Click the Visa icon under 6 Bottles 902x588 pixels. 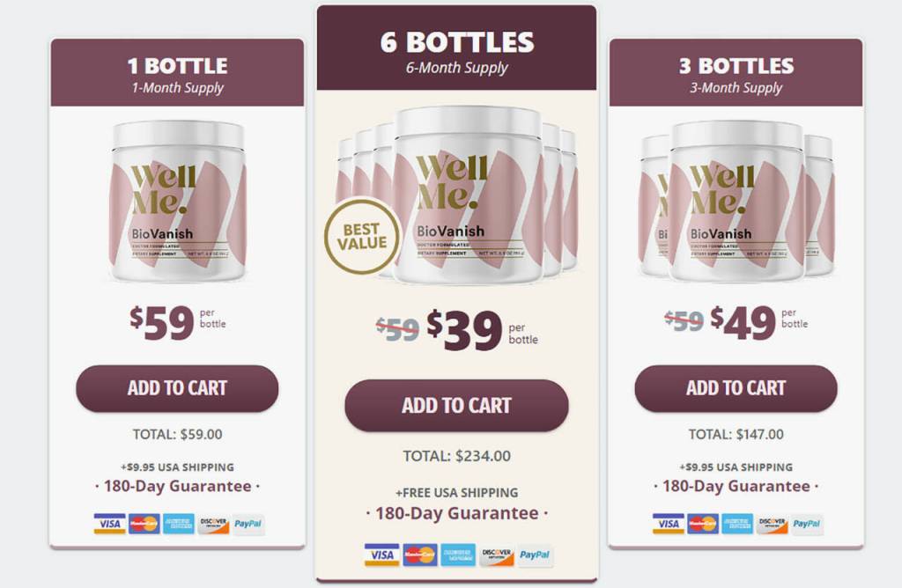(381, 555)
